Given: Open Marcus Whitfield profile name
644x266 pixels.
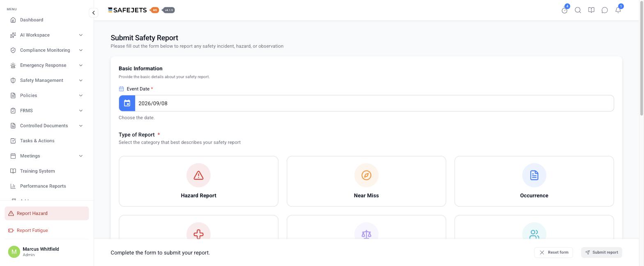Looking at the screenshot, I should coord(41,249).
